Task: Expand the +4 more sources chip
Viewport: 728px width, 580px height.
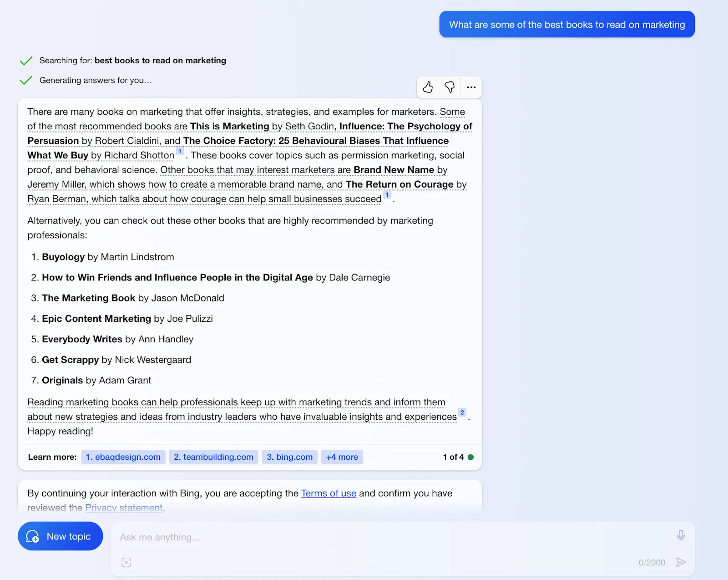Action: click(x=342, y=457)
